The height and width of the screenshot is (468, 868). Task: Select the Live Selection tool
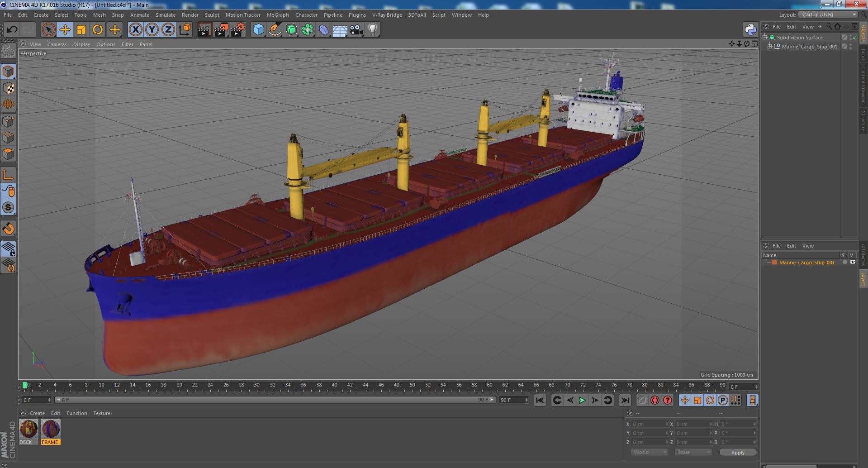tap(48, 30)
